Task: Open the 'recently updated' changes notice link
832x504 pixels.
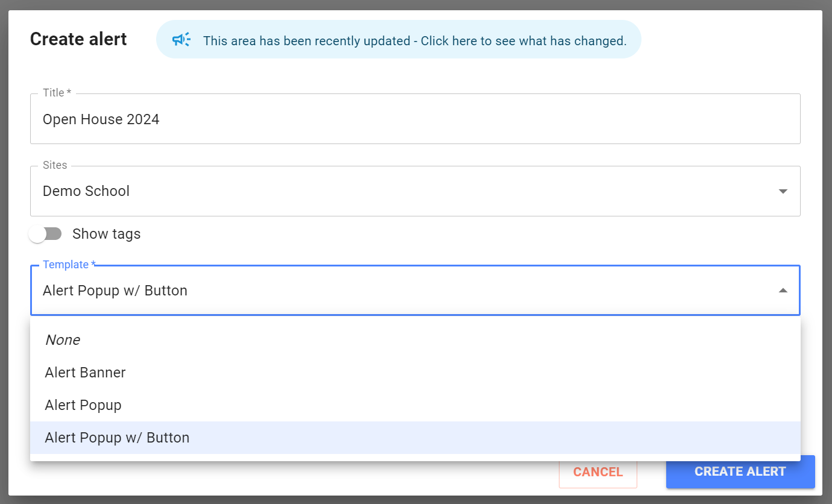Action: pyautogui.click(x=414, y=41)
